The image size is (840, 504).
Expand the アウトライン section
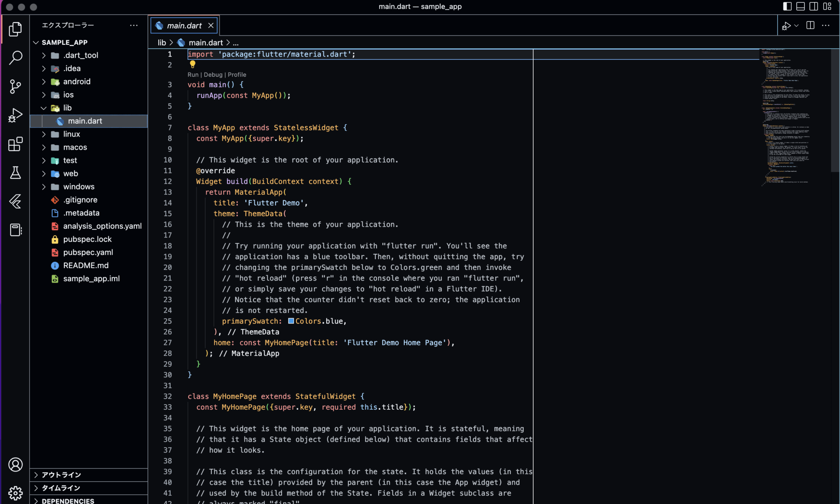[x=89, y=475]
